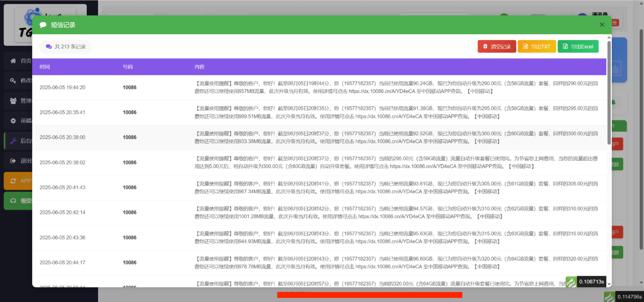
Task: Click the speech bubble icon in dialog title
Action: [x=43, y=25]
